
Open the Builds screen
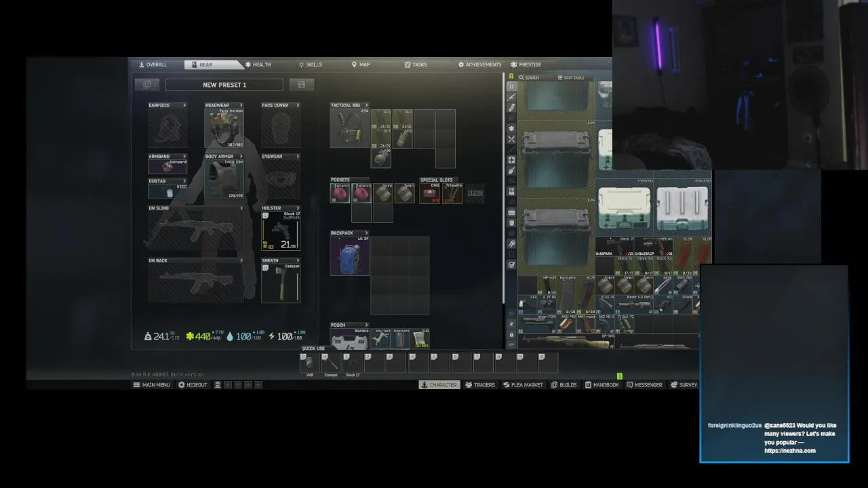(x=564, y=385)
